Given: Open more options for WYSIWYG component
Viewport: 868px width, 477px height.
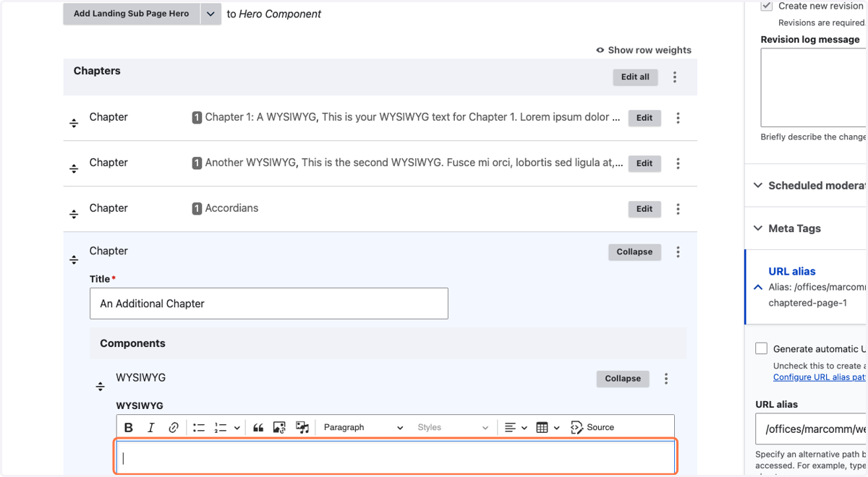Looking at the screenshot, I should [x=666, y=378].
